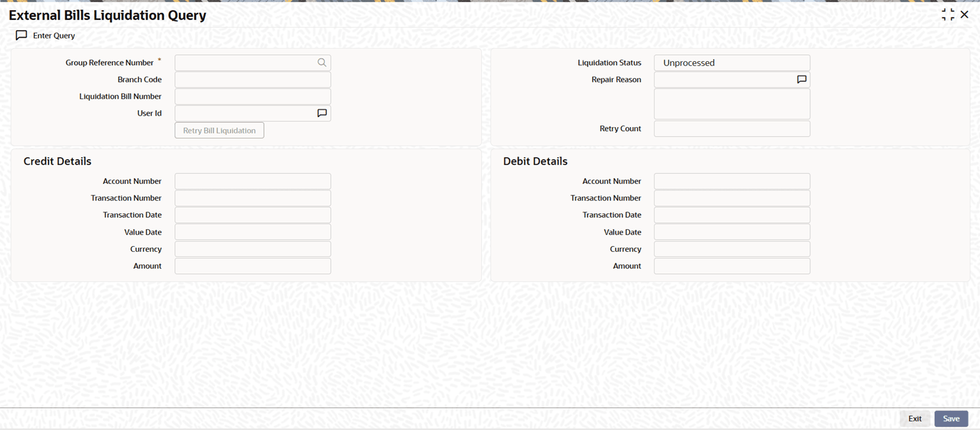Focus Debit Details Transaction Number field
Image resolution: width=980 pixels, height=430 pixels.
click(732, 198)
